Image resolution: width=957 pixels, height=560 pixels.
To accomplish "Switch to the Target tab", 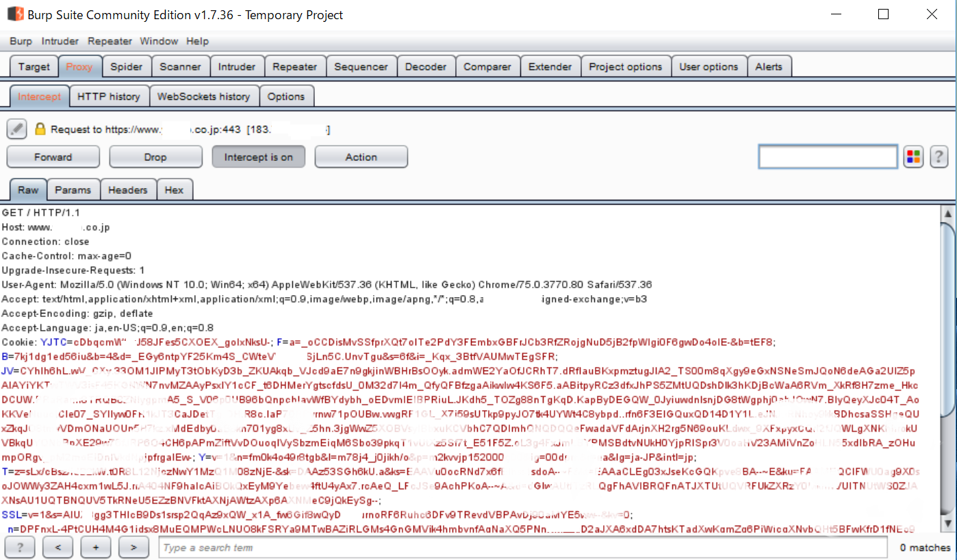I will coord(34,66).
